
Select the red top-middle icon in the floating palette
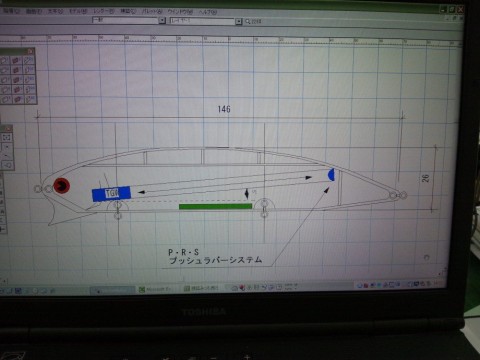pos(17,61)
